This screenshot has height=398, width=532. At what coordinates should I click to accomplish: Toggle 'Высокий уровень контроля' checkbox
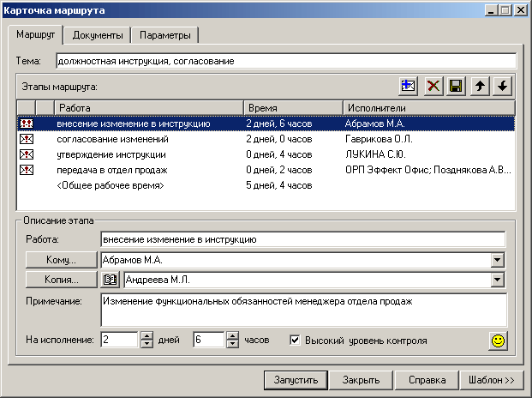click(x=296, y=340)
